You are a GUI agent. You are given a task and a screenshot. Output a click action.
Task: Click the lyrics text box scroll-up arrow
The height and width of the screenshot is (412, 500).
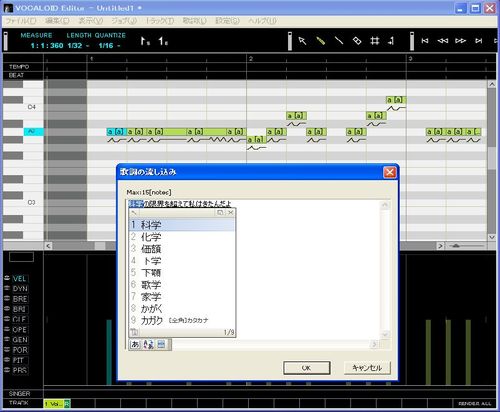(x=385, y=205)
